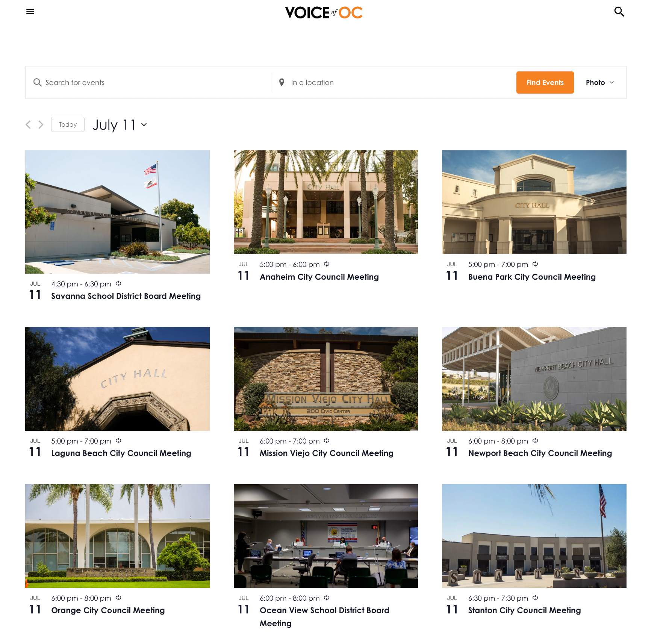Open the July 11 date picker
This screenshot has width=672, height=639.
120,124
